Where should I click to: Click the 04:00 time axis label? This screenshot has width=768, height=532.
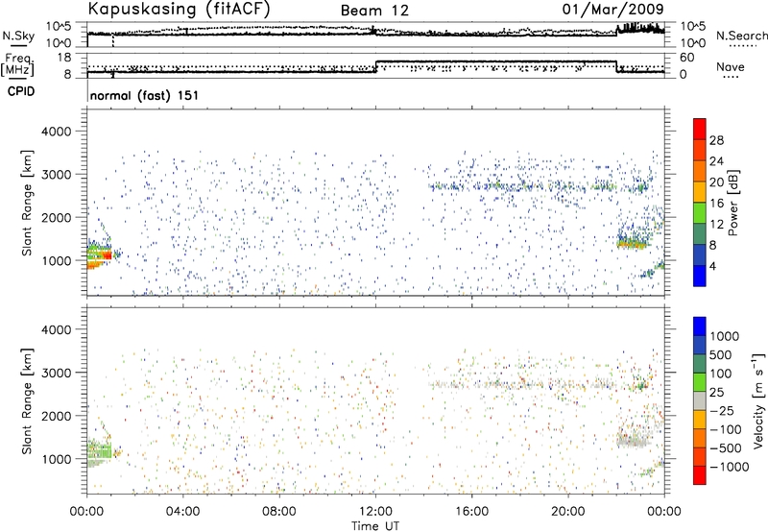click(x=182, y=512)
